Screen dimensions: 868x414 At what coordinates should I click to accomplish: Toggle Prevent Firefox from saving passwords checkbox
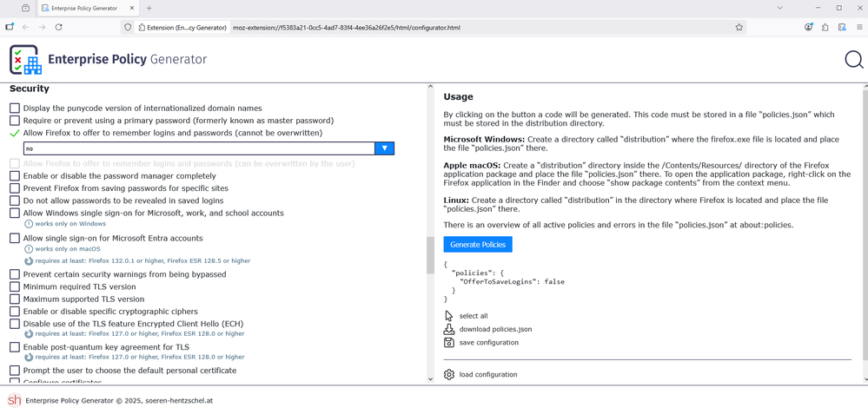click(x=15, y=188)
